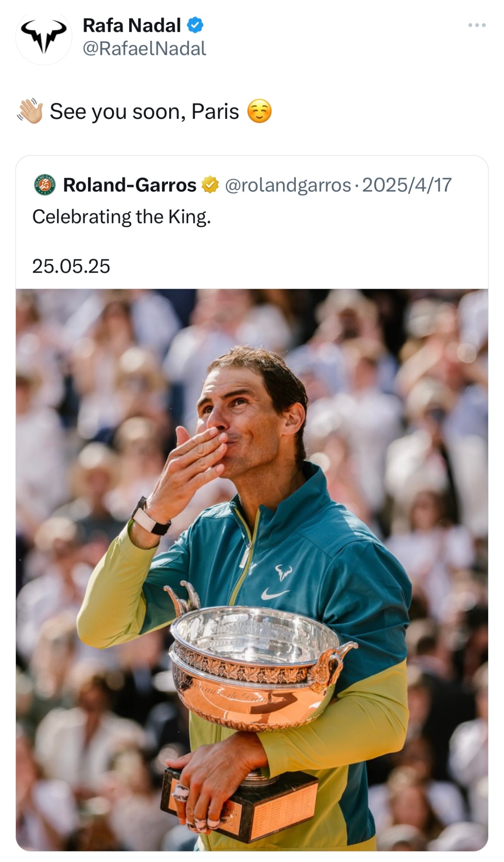
Task: Click the gold verified badge beside Roland-Garros
Action: (210, 185)
